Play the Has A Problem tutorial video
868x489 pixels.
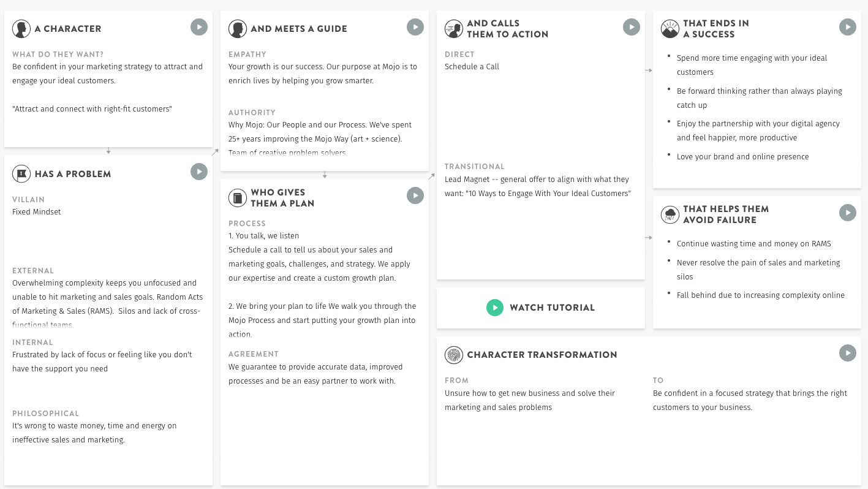(x=198, y=172)
